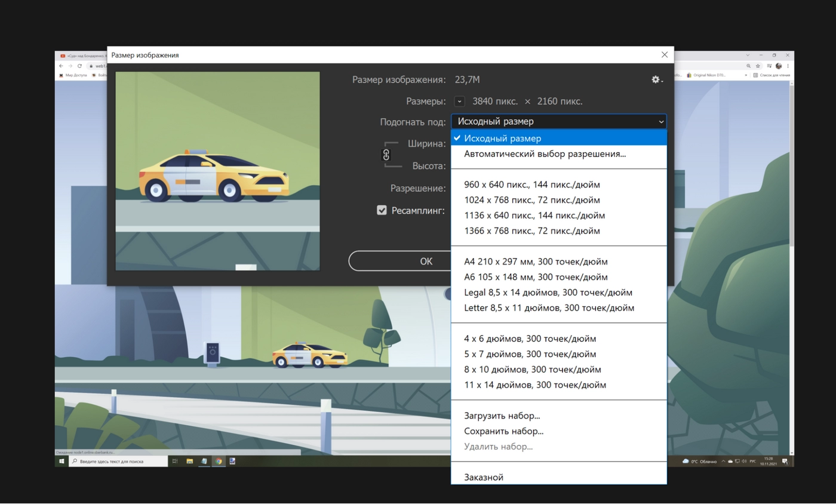Click Сохранить набор in the list

pos(558,431)
